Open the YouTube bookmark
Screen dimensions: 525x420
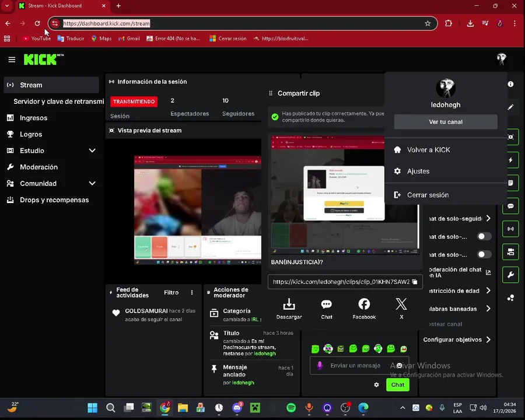point(37,38)
